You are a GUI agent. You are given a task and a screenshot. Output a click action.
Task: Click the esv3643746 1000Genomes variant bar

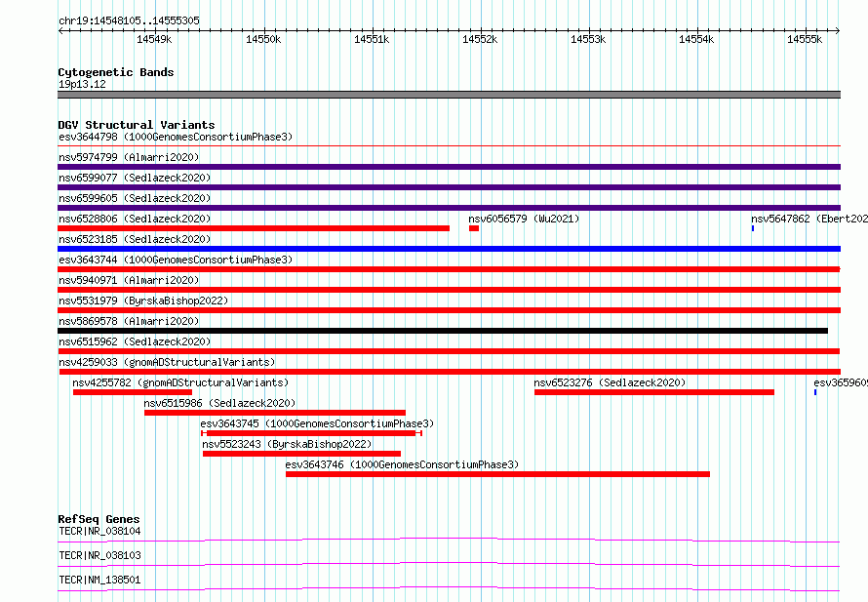(497, 474)
